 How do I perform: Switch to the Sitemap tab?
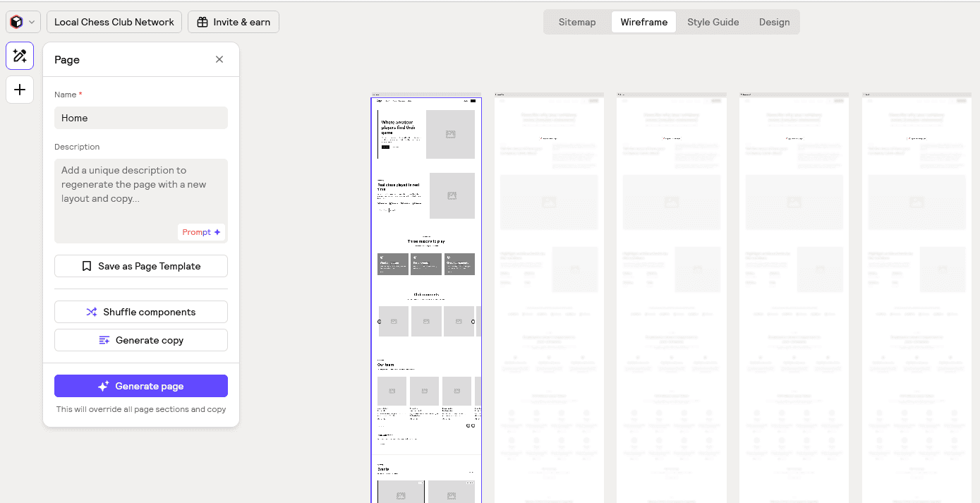576,22
